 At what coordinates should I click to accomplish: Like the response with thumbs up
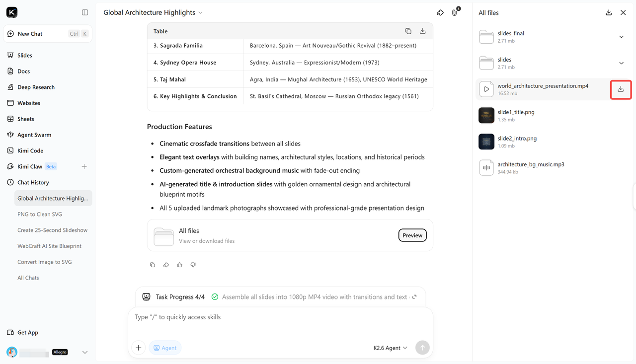tap(180, 265)
